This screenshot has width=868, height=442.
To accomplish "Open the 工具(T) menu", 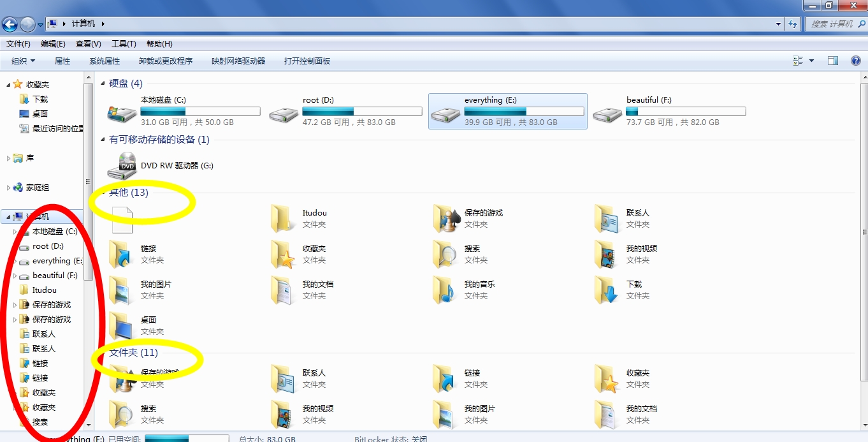I will (124, 44).
